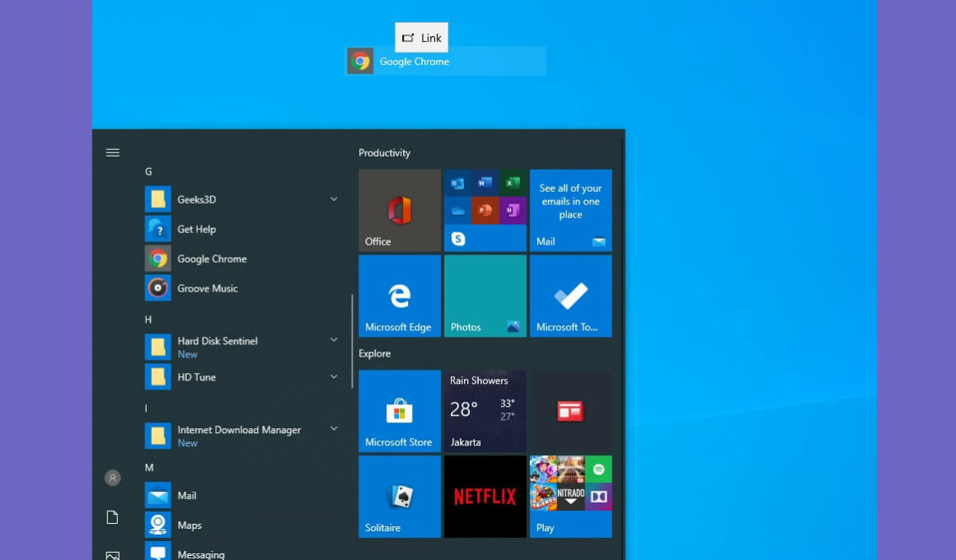The height and width of the screenshot is (560, 956).
Task: Open the Play games folder tile
Action: pos(570,497)
